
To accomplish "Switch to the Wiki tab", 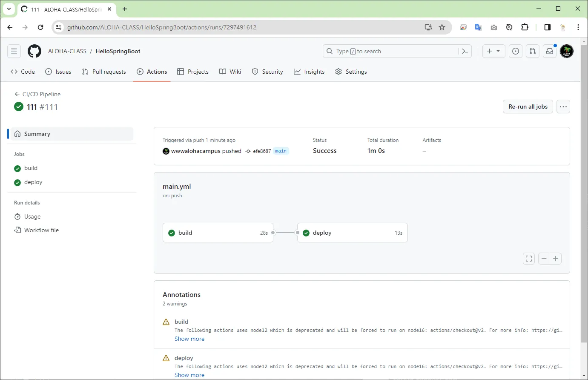I will pyautogui.click(x=230, y=72).
